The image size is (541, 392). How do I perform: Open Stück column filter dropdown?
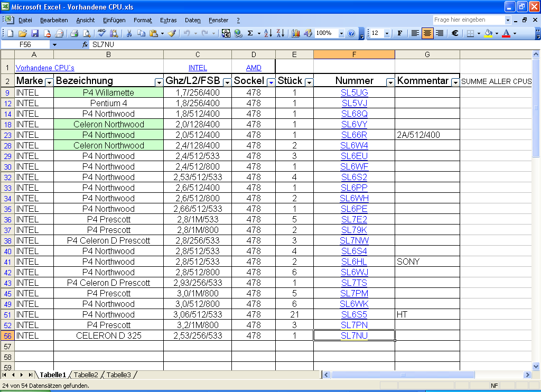pyautogui.click(x=309, y=82)
